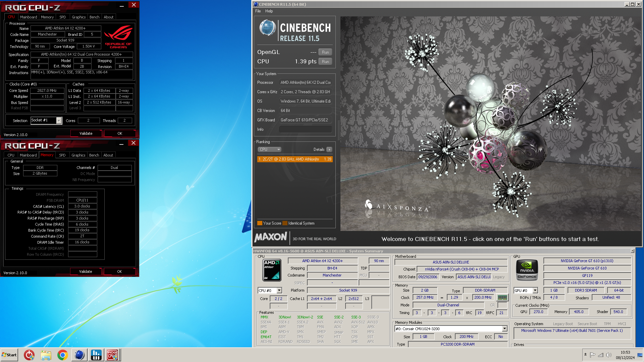The height and width of the screenshot is (362, 644).
Task: Minimize the upper ROG CPU-Z window
Action: [122, 5]
